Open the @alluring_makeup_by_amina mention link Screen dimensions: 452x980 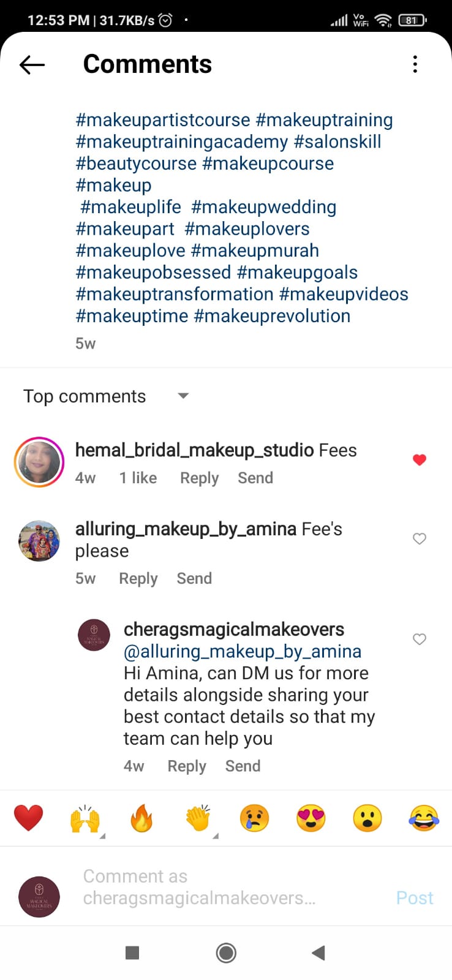click(243, 652)
